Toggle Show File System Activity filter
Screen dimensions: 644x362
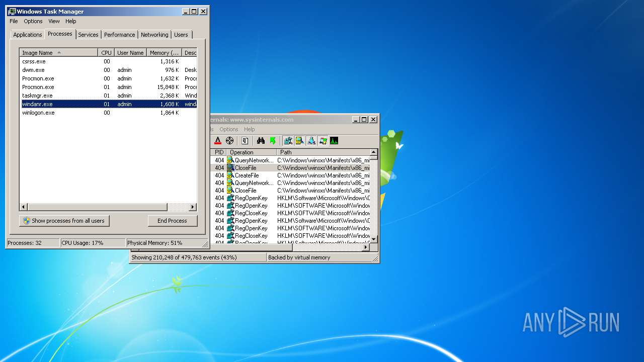(299, 141)
